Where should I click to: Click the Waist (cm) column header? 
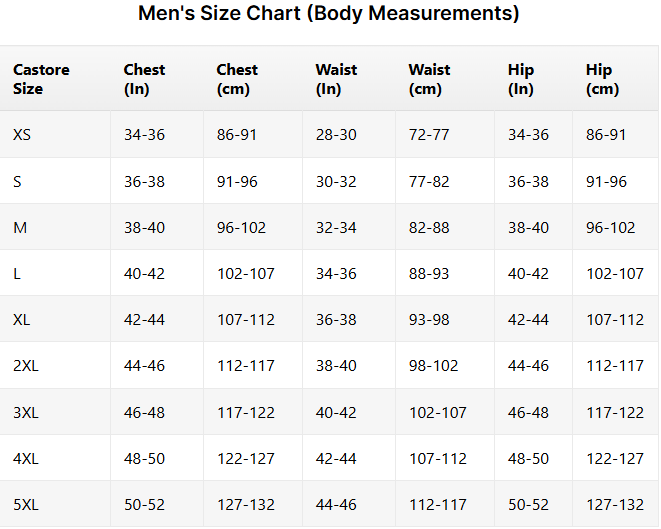429,79
